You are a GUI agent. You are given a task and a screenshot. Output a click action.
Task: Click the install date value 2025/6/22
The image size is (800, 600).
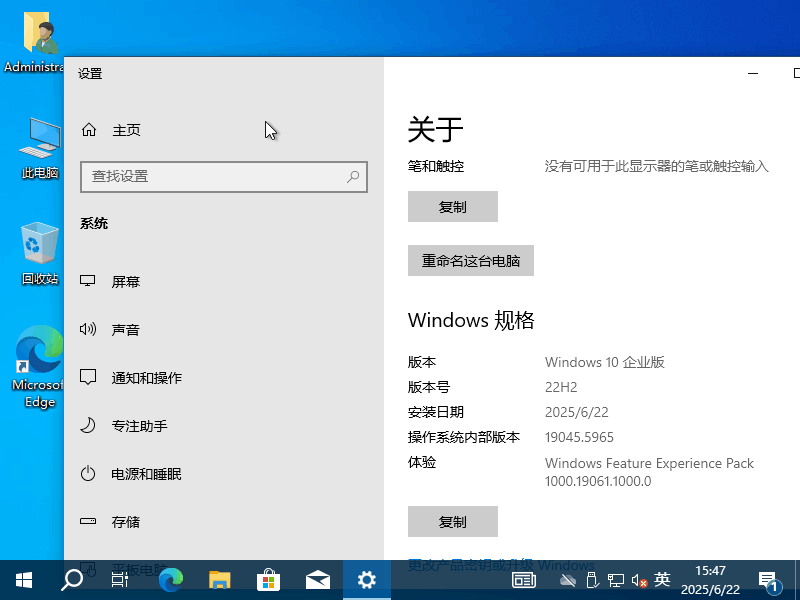[x=577, y=412]
